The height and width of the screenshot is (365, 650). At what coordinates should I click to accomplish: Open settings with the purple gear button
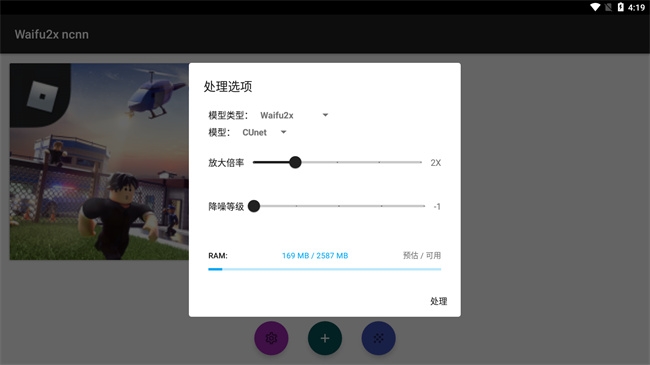[x=271, y=338]
